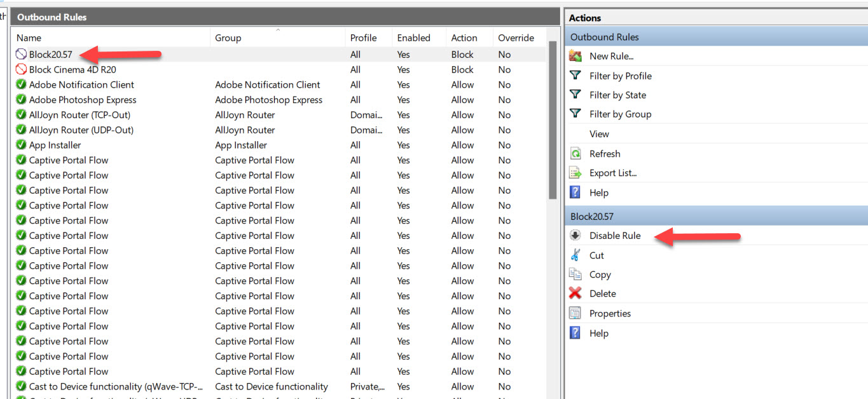Select the App Installer rule row

[55, 145]
